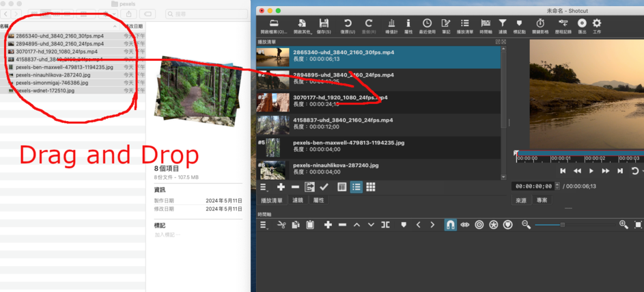Switch to the 濾鏡 tab below playlist
The image size is (644, 292).
(298, 200)
